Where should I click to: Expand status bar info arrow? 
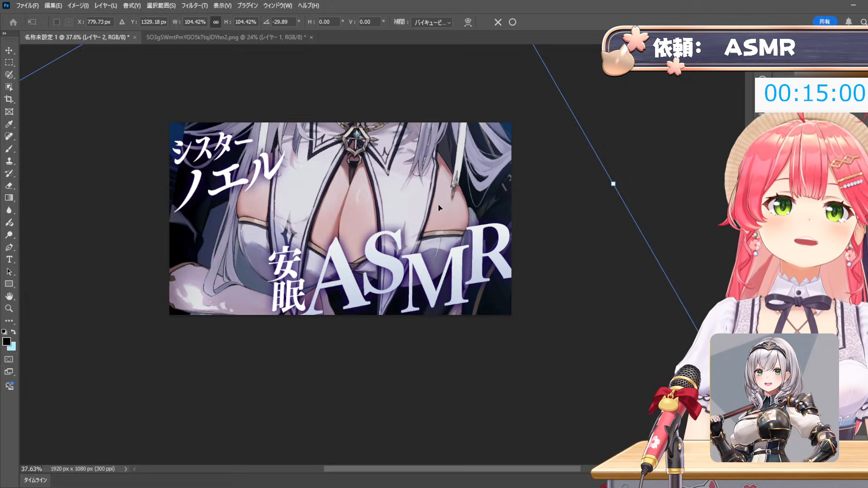[x=126, y=469]
